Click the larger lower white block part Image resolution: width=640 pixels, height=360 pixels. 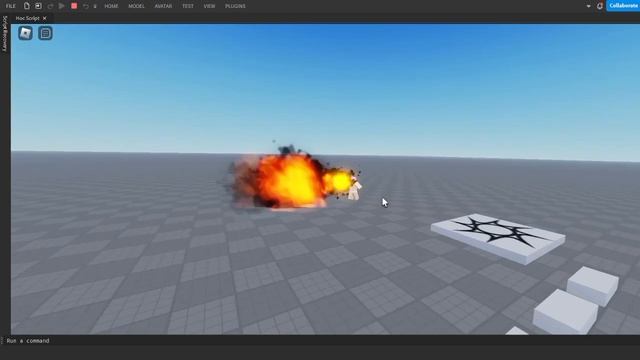[x=566, y=312]
